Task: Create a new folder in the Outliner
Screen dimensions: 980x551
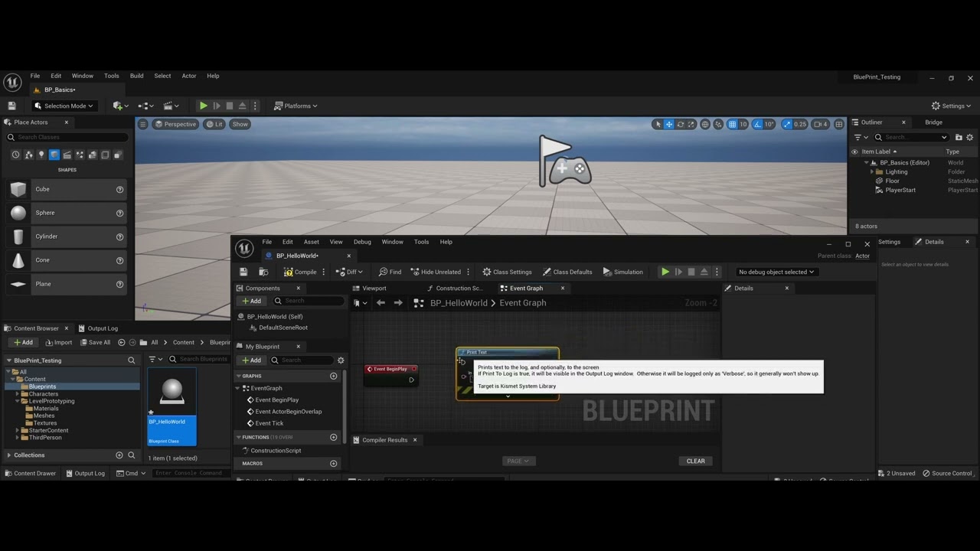Action: 959,137
